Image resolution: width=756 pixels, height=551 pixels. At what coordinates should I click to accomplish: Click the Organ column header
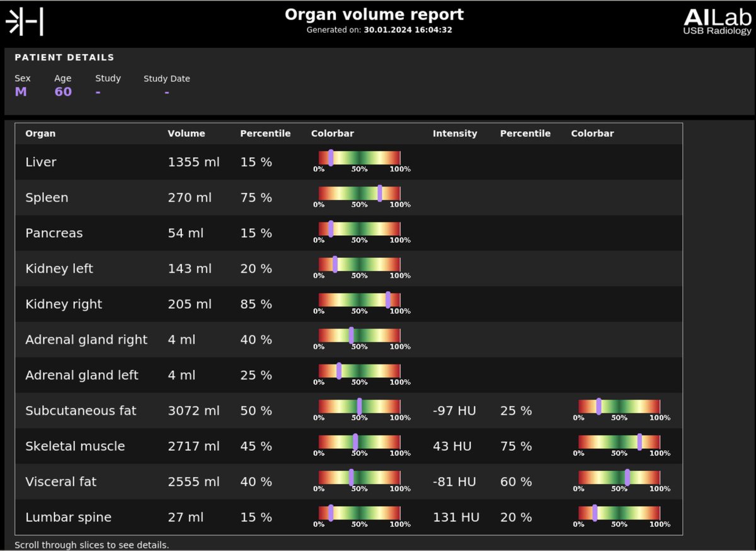[x=40, y=134]
